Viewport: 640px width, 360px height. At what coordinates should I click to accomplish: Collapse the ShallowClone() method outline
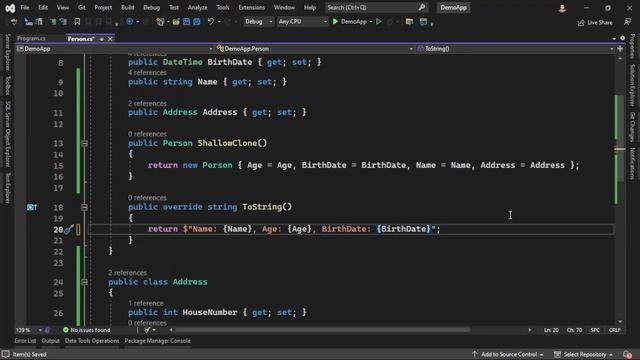tap(84, 143)
